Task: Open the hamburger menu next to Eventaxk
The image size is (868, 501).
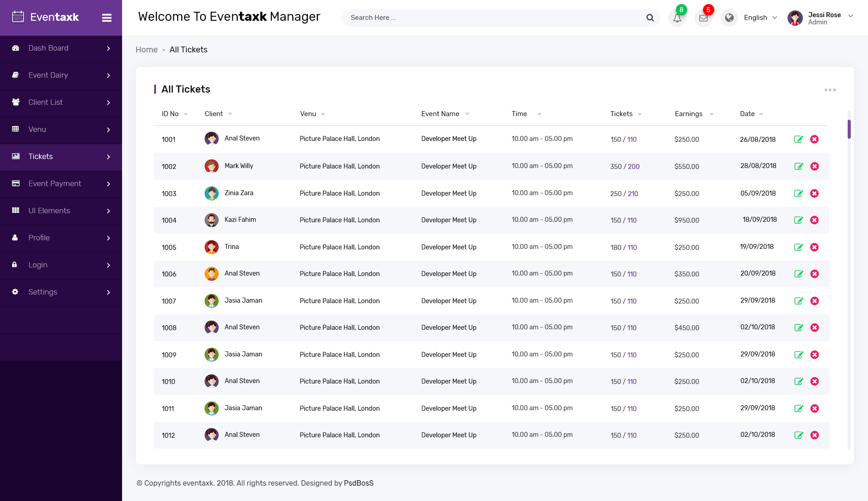Action: coord(107,18)
